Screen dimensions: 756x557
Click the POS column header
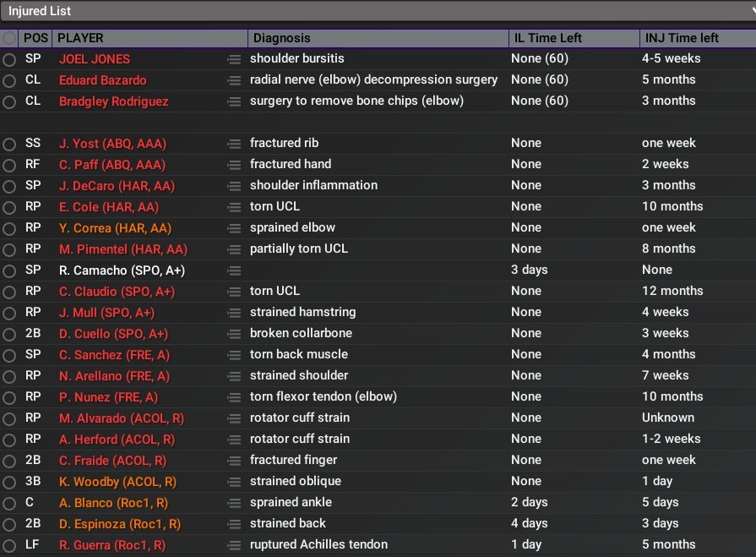tap(36, 38)
